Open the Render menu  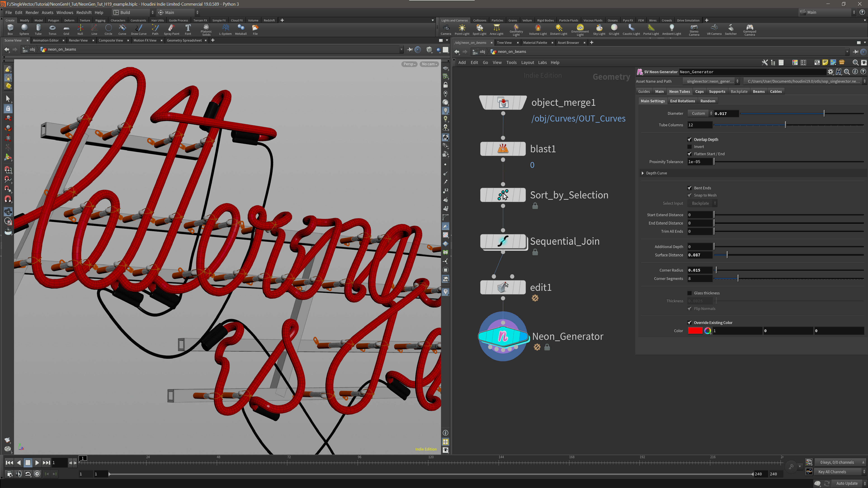pyautogui.click(x=32, y=12)
